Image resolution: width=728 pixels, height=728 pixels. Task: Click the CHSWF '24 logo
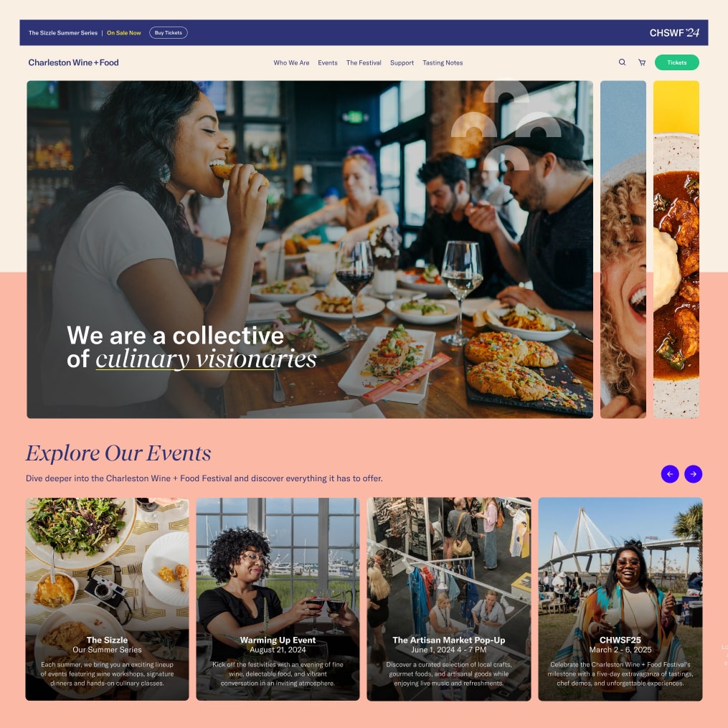tap(674, 32)
